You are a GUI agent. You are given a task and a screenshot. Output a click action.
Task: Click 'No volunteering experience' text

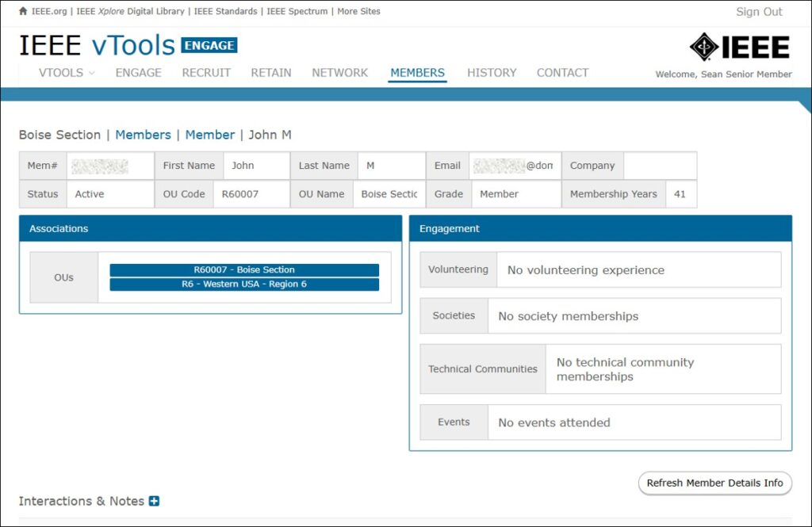[x=586, y=270]
